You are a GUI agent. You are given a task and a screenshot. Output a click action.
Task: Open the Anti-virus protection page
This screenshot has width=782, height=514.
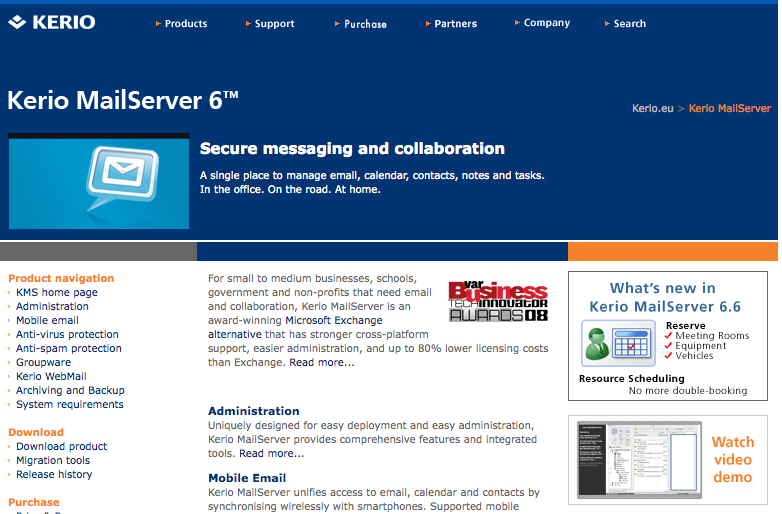pyautogui.click(x=67, y=334)
